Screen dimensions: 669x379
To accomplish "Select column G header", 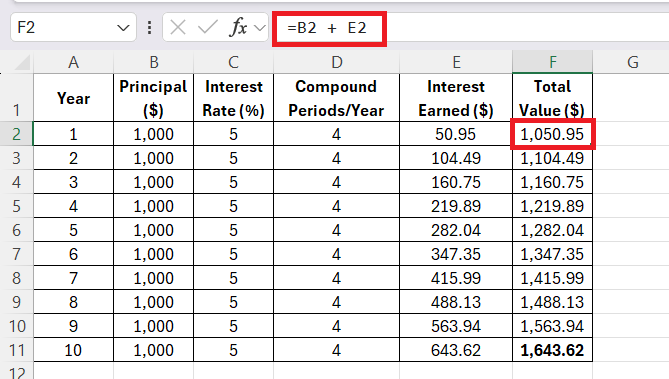I will click(633, 62).
